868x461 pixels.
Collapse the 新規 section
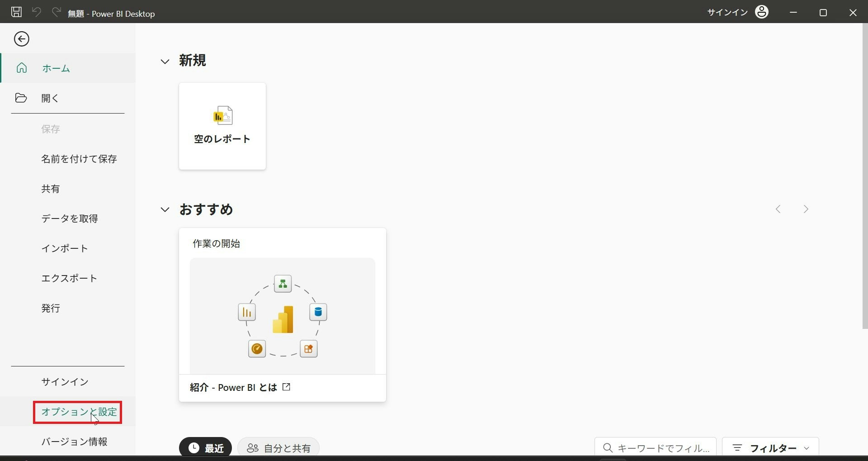click(165, 61)
